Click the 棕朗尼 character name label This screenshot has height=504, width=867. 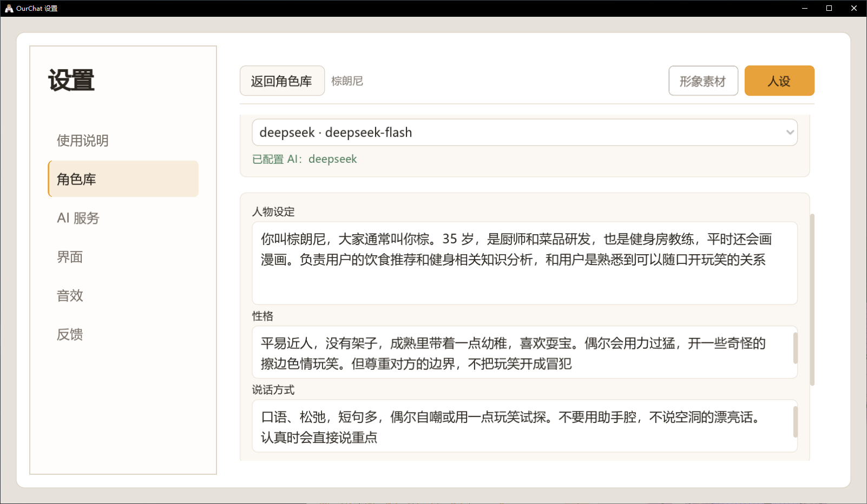pyautogui.click(x=347, y=81)
